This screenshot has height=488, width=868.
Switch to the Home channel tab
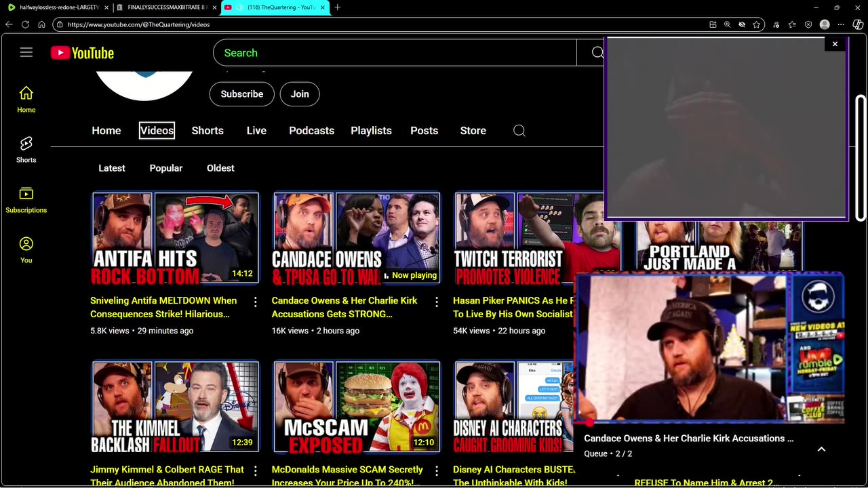click(x=106, y=131)
